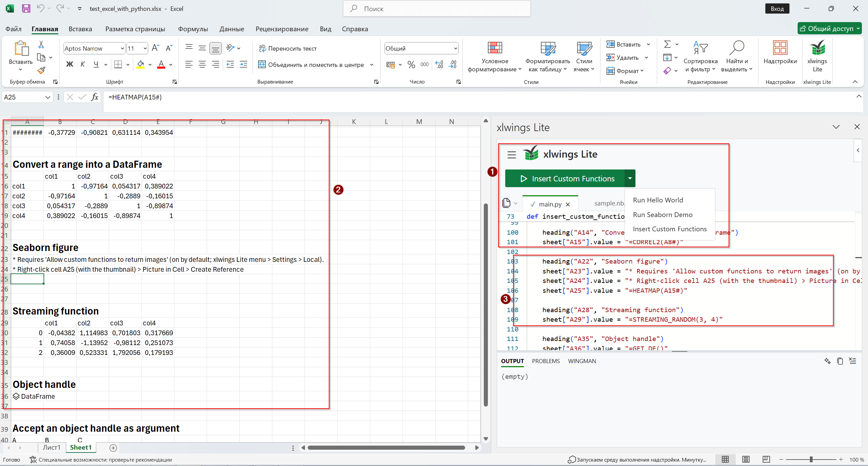
Task: Toggle bold formatting (Ж)
Action: pos(70,64)
